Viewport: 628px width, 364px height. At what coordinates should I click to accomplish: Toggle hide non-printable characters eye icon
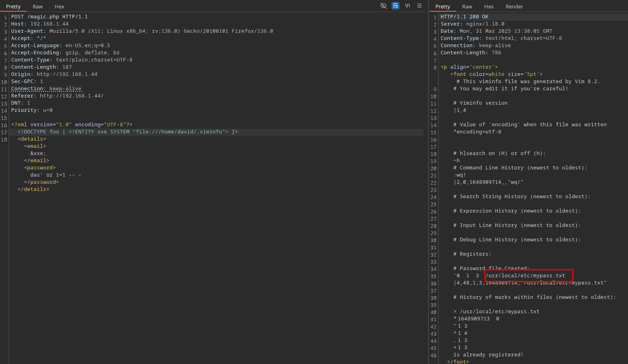[384, 6]
